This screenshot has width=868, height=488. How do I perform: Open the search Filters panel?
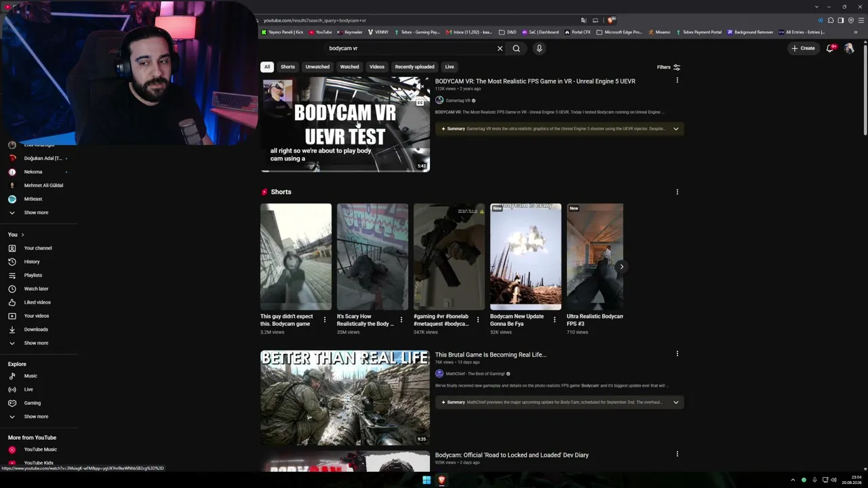pos(669,67)
